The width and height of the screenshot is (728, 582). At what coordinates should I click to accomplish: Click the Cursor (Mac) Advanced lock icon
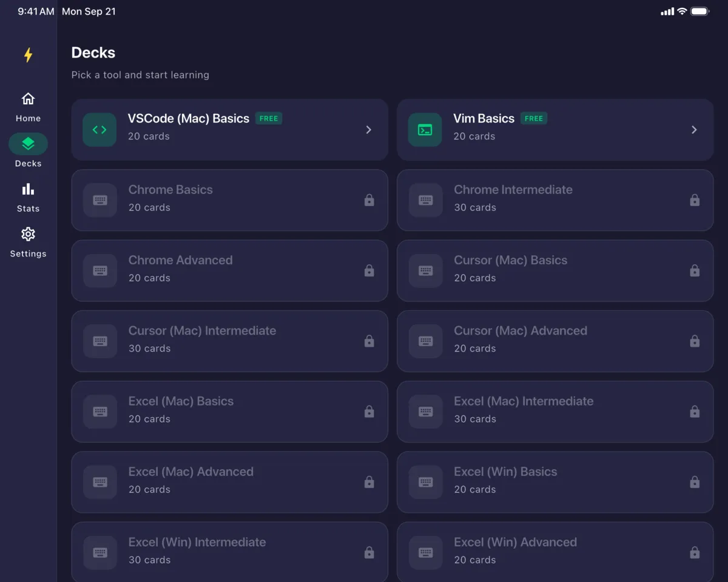[695, 341]
